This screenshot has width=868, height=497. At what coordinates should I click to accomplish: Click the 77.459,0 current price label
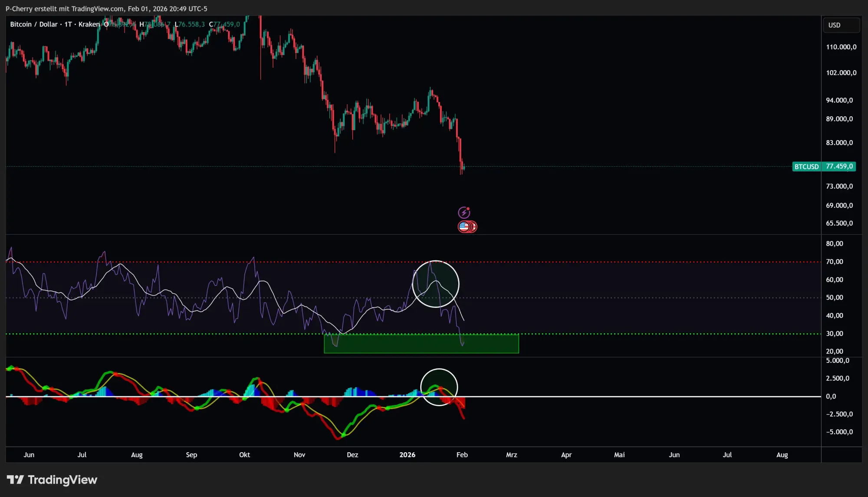pyautogui.click(x=839, y=167)
